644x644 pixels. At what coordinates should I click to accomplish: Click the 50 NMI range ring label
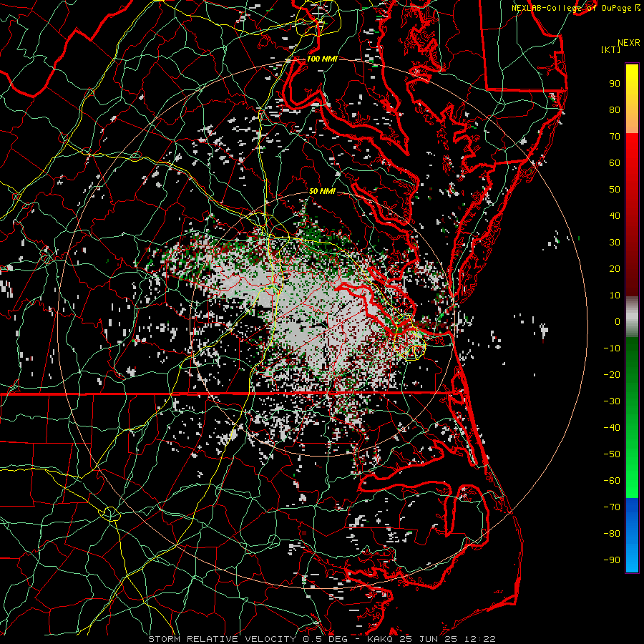(x=322, y=191)
